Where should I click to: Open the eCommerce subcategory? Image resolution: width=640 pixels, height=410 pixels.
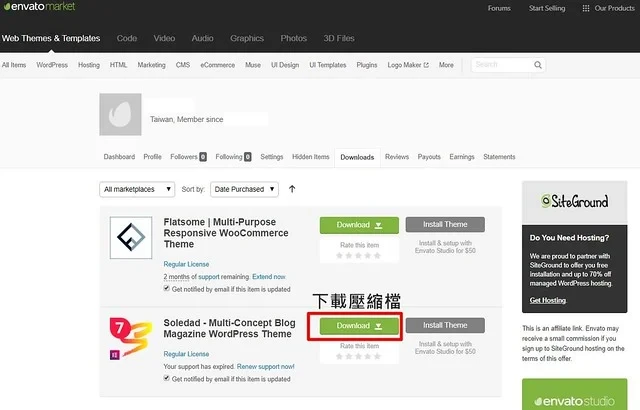[218, 65]
